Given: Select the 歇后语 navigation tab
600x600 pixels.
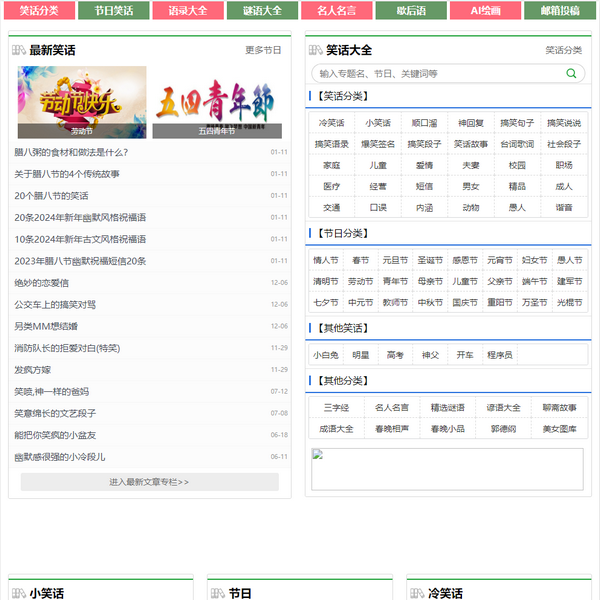Looking at the screenshot, I should click(411, 11).
